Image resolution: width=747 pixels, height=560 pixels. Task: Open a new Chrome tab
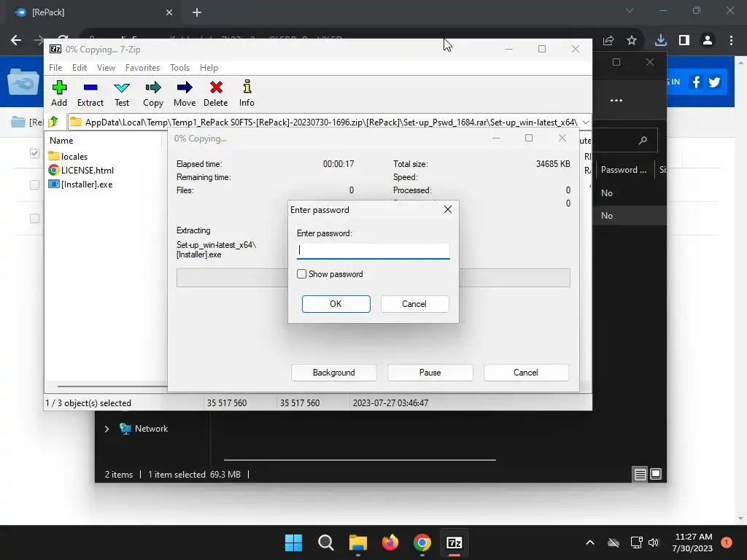[x=197, y=12]
